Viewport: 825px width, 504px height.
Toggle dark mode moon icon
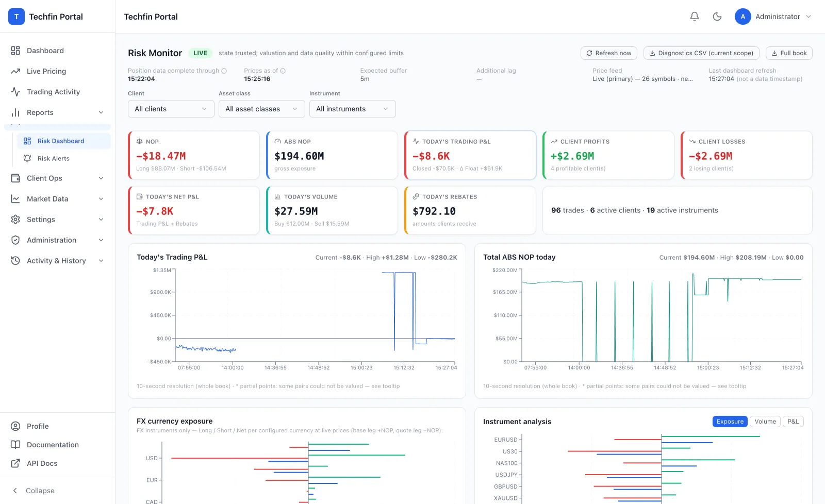pos(717,16)
